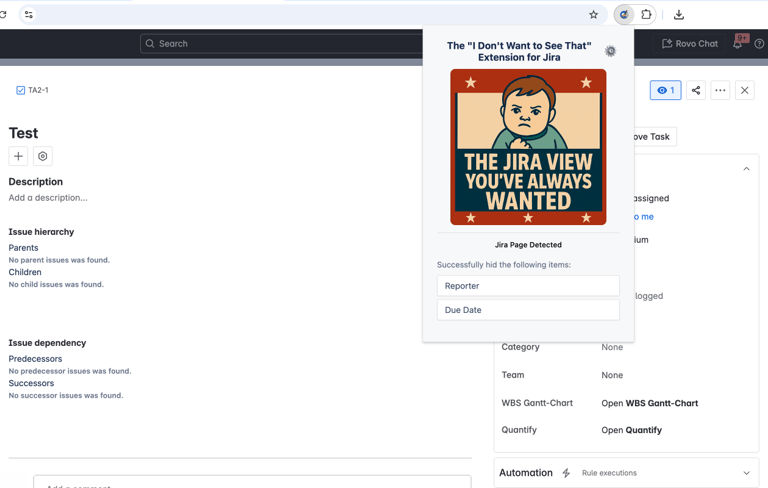Open Rovo Chat

690,44
